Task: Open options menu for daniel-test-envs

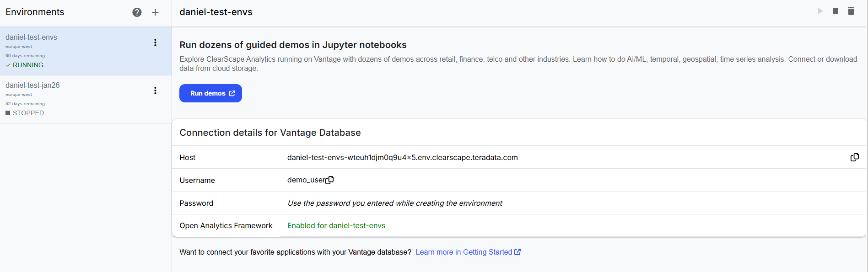Action: coord(155,43)
